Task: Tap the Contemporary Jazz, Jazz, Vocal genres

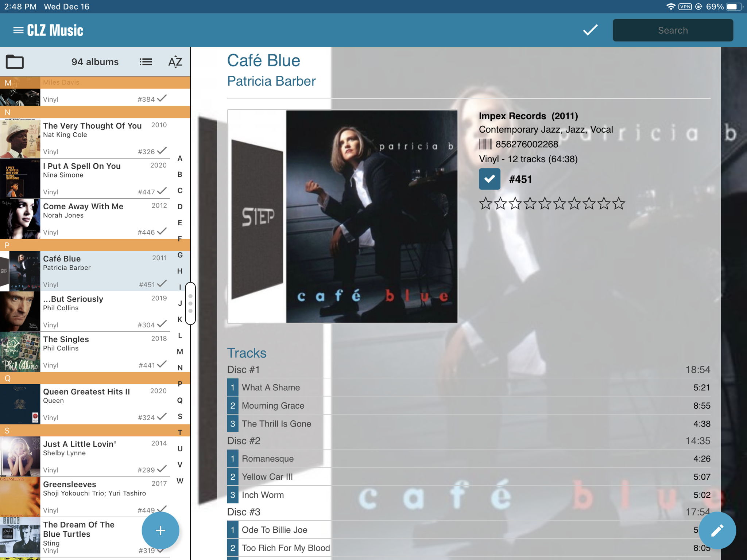Action: [546, 129]
